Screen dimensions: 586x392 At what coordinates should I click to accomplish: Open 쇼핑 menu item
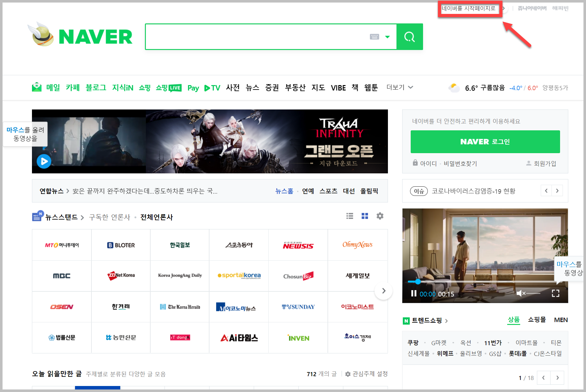[x=145, y=88]
